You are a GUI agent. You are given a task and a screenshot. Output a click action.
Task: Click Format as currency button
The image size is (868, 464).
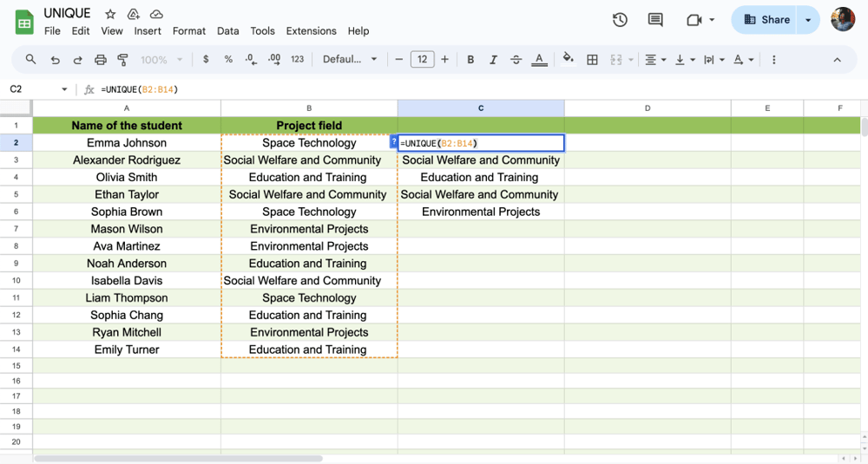pyautogui.click(x=206, y=60)
